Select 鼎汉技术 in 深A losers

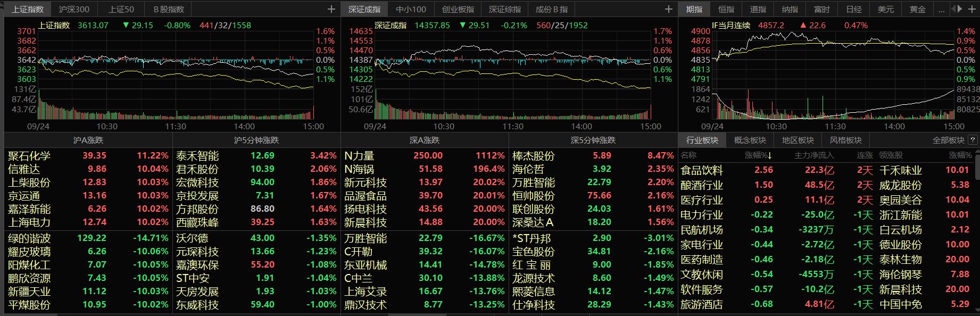point(425,304)
